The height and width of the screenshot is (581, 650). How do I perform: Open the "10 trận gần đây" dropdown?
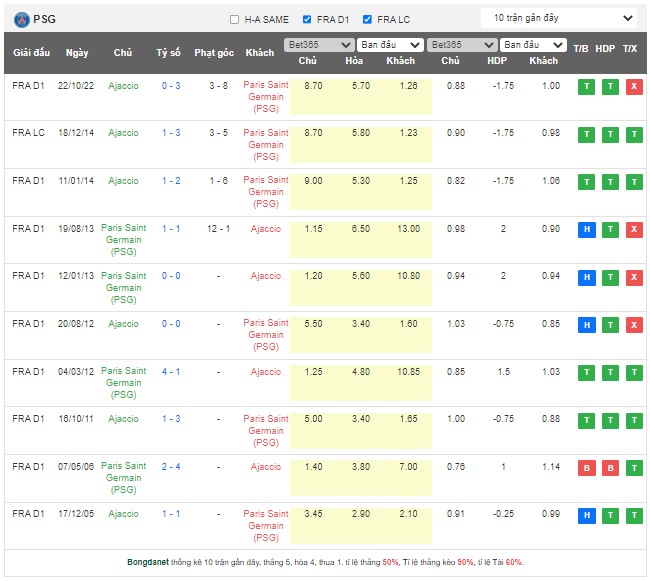point(559,18)
